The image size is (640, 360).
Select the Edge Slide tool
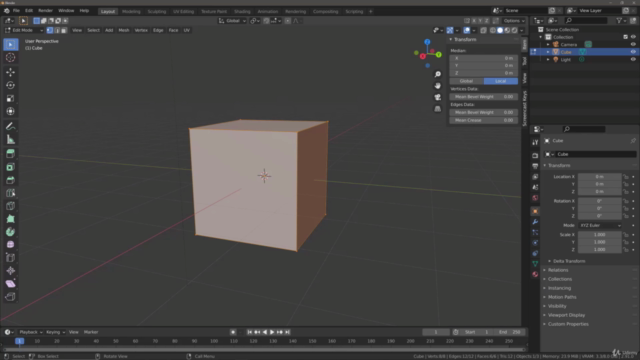(11, 258)
